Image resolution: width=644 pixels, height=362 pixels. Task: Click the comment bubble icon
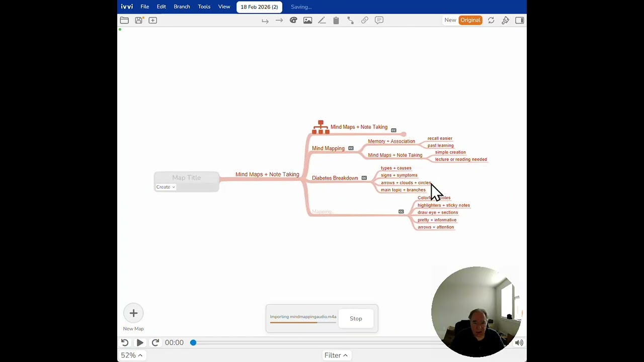379,20
